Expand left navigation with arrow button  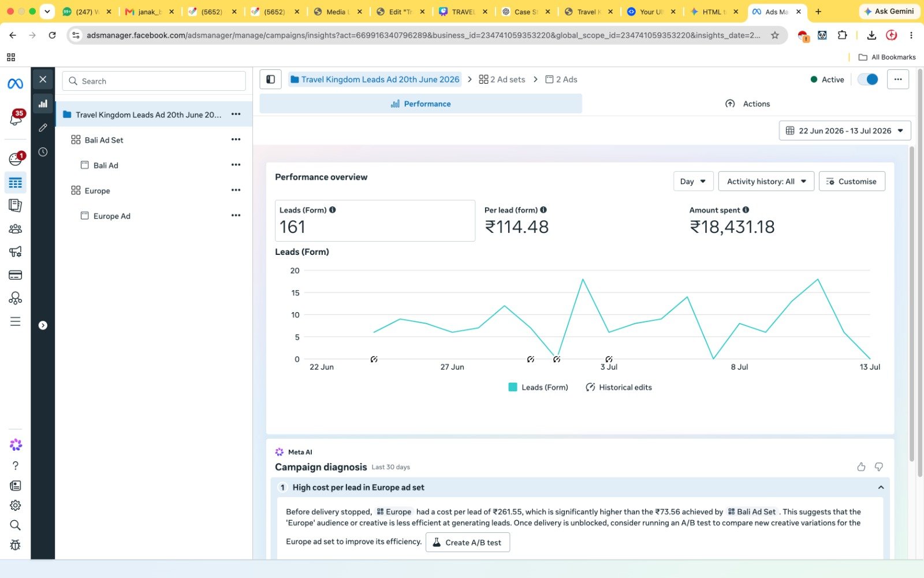coord(43,325)
